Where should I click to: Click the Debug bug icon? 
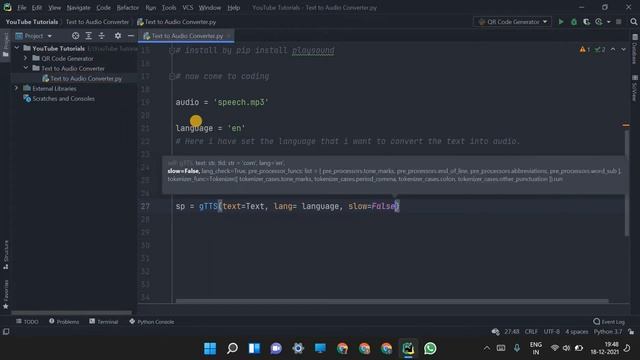point(574,22)
